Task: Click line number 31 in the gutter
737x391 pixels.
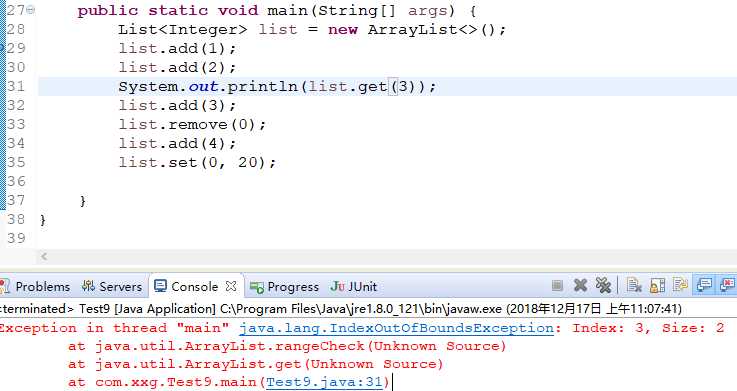Action: tap(16, 86)
